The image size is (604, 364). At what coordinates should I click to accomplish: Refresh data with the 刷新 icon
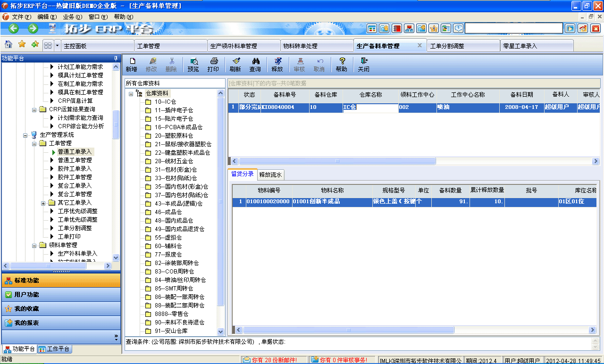[x=235, y=65]
